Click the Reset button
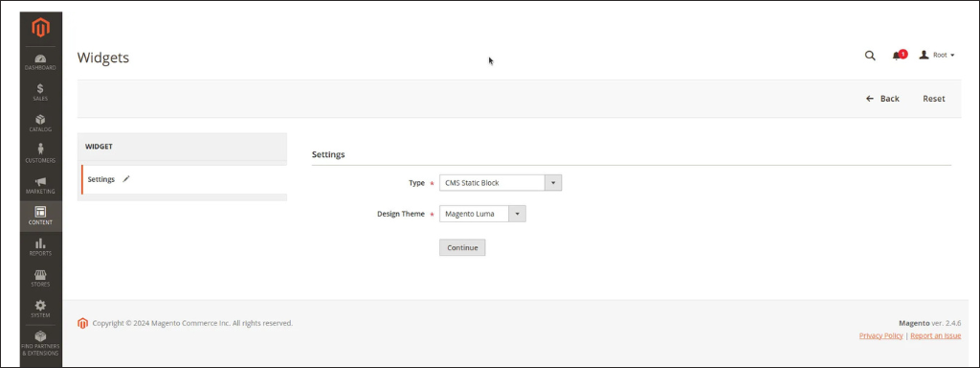The image size is (980, 368). point(934,99)
